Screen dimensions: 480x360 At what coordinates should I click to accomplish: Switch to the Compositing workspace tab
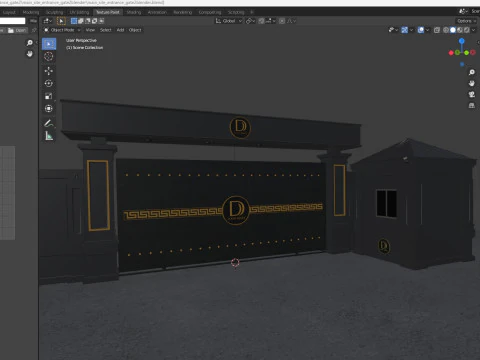coord(210,12)
